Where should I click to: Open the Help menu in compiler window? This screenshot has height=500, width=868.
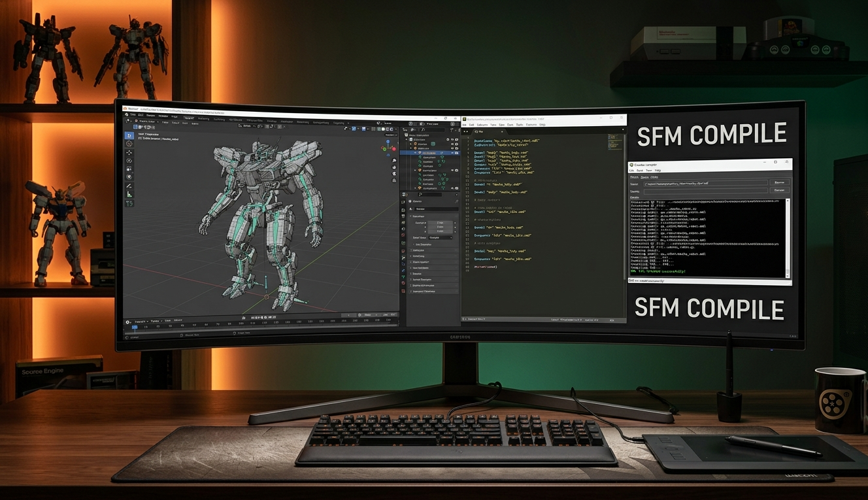pyautogui.click(x=658, y=171)
